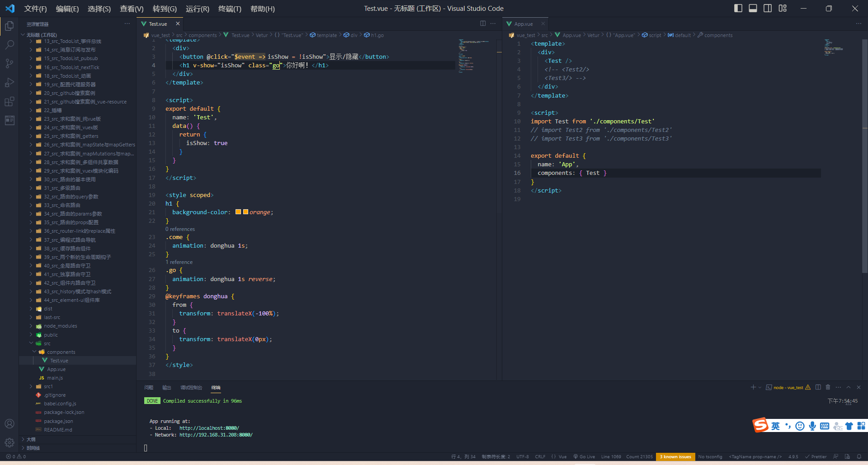Click 3 known issues in status bar
The height and width of the screenshot is (465, 868).
coord(675,456)
